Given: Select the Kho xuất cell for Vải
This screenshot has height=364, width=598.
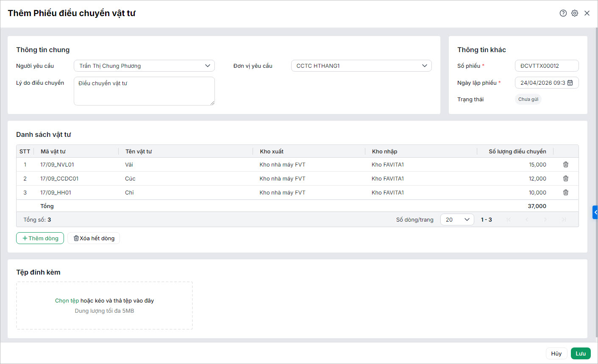Looking at the screenshot, I should pos(282,164).
